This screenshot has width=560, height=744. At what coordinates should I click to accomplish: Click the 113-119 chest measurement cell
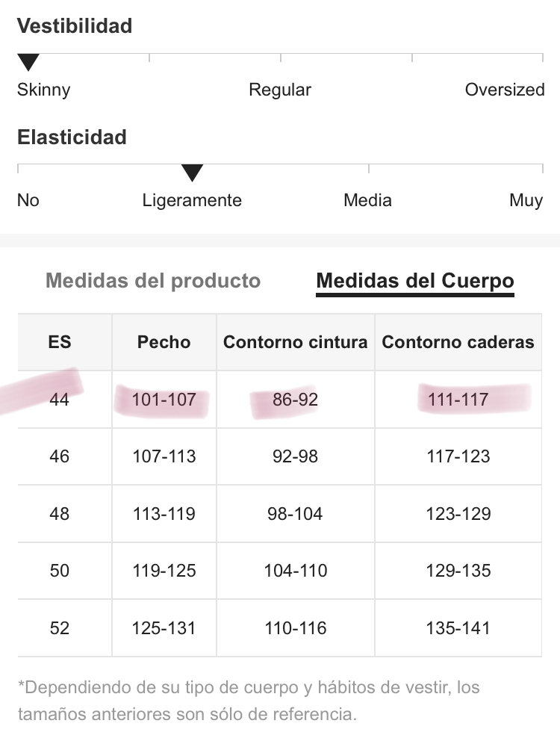tap(164, 514)
